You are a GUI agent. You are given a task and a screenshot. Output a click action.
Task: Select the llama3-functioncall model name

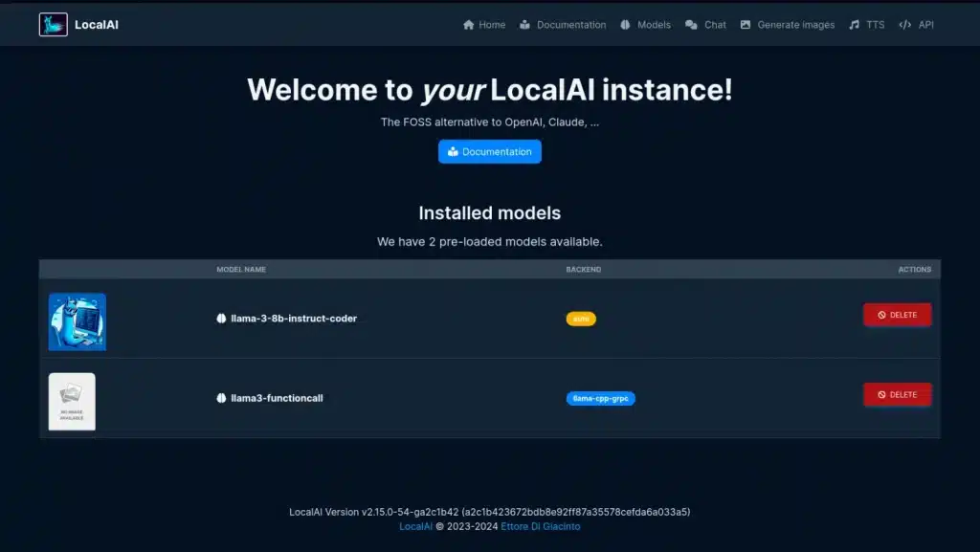[x=277, y=398]
